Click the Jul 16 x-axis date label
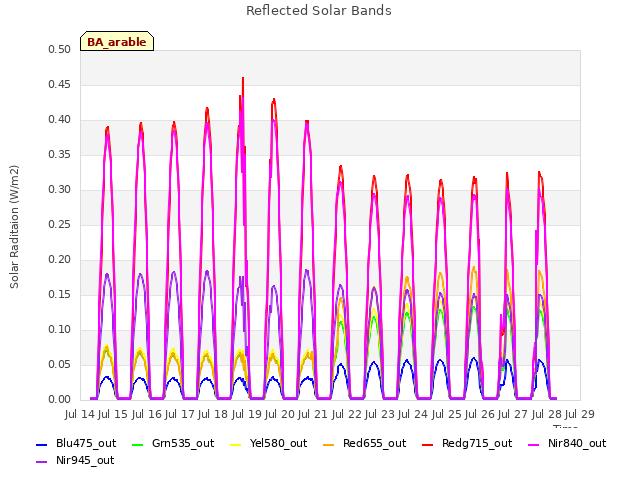 coord(147,415)
